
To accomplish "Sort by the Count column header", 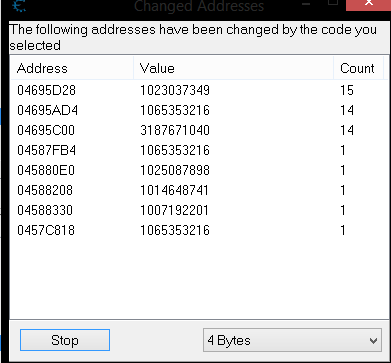I will point(358,68).
